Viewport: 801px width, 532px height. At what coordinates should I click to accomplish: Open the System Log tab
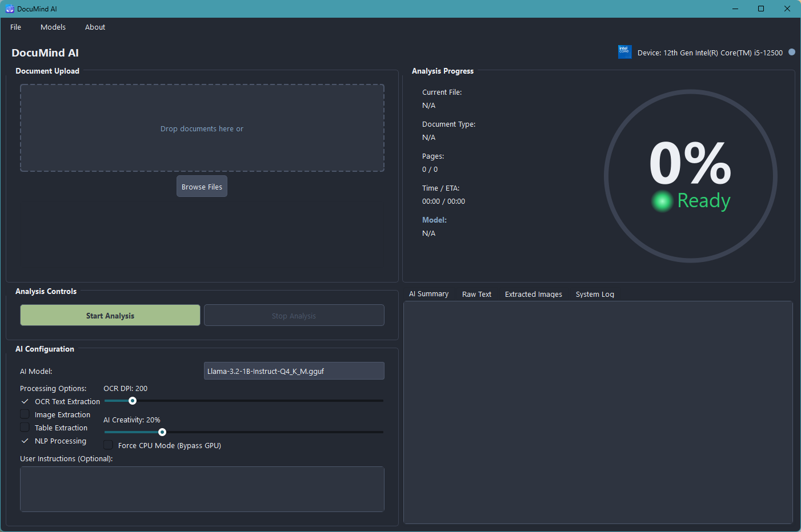point(594,294)
